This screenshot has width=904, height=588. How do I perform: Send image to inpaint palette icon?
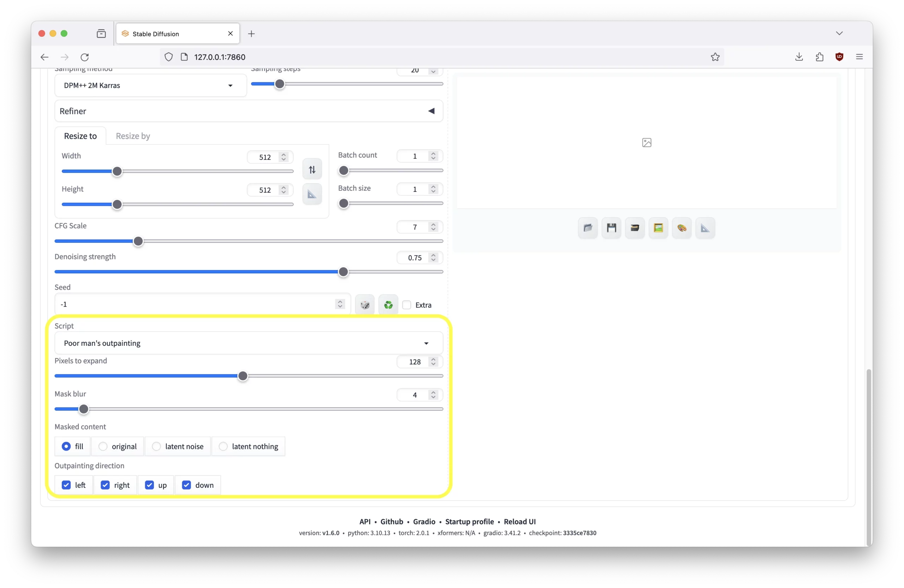682,228
